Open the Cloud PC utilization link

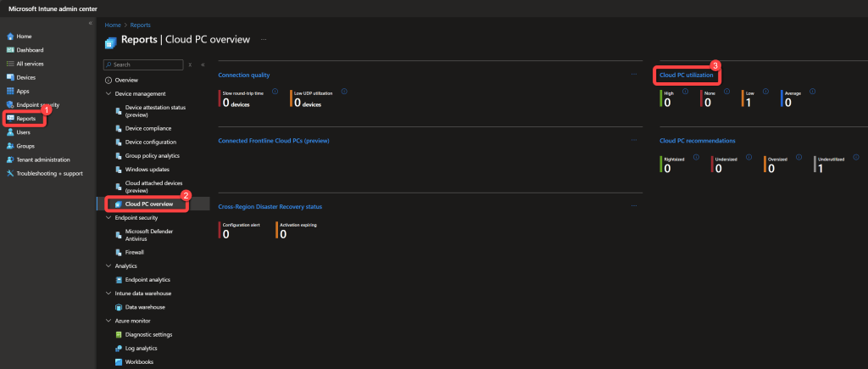(687, 75)
